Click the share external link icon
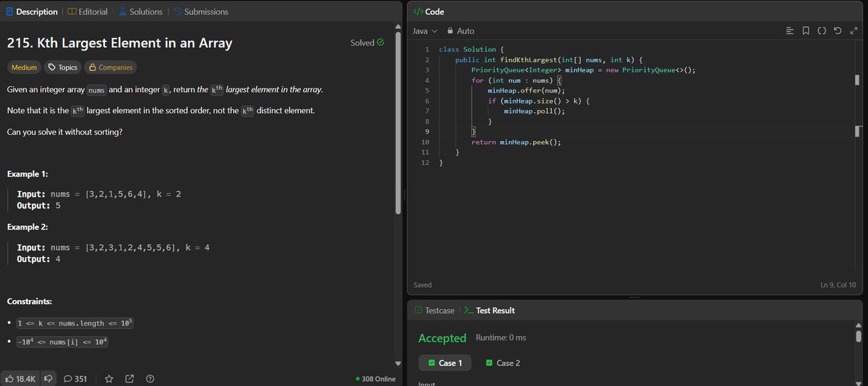The height and width of the screenshot is (386, 868). click(x=129, y=378)
